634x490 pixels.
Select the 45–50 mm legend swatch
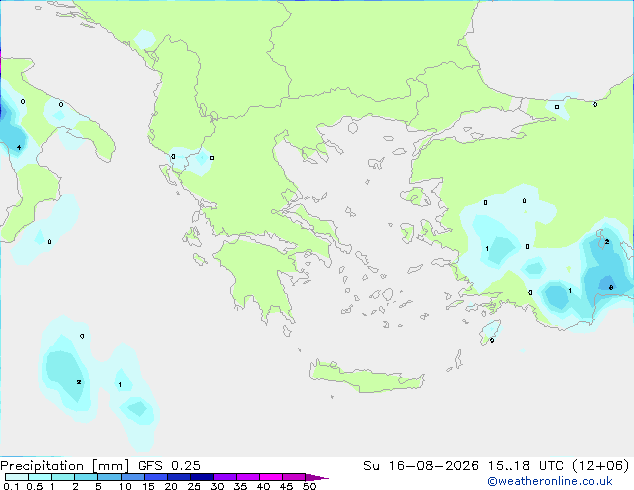point(294,477)
